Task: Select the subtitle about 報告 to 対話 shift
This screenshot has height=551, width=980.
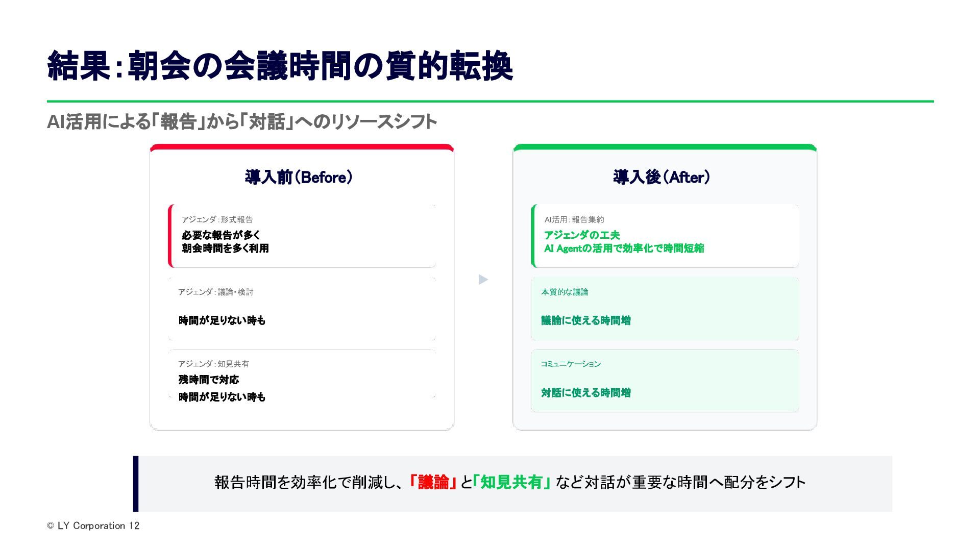Action: pyautogui.click(x=242, y=122)
